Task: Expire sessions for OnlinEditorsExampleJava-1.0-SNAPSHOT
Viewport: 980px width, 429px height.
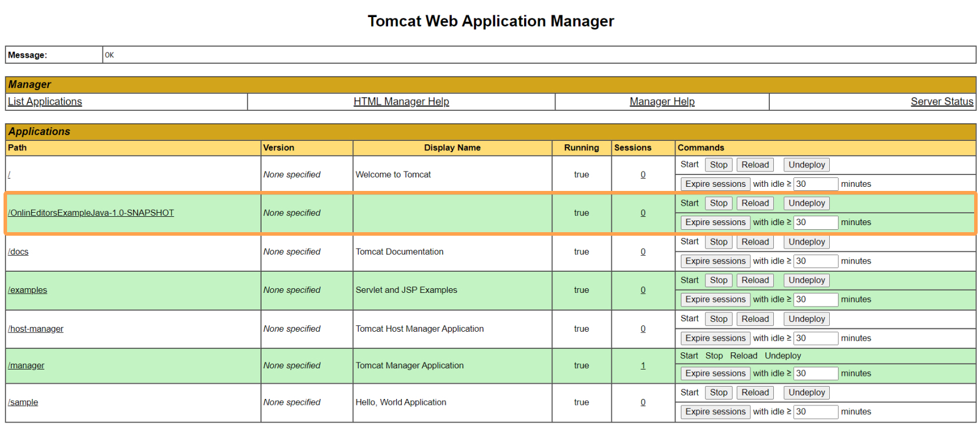Action: click(716, 222)
